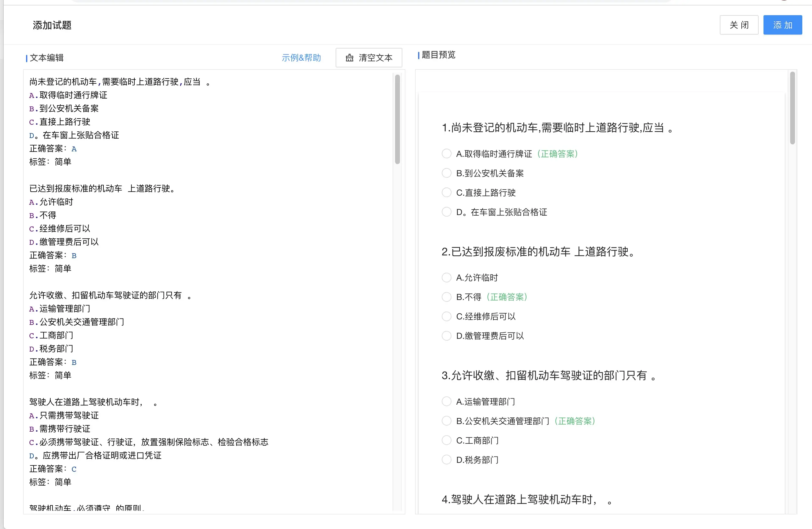This screenshot has width=812, height=529.
Task: Open the 示例&帮助 help link
Action: (x=302, y=58)
